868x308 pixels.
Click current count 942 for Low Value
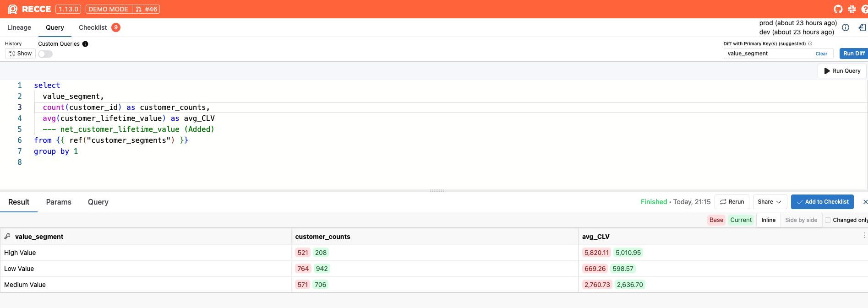322,269
